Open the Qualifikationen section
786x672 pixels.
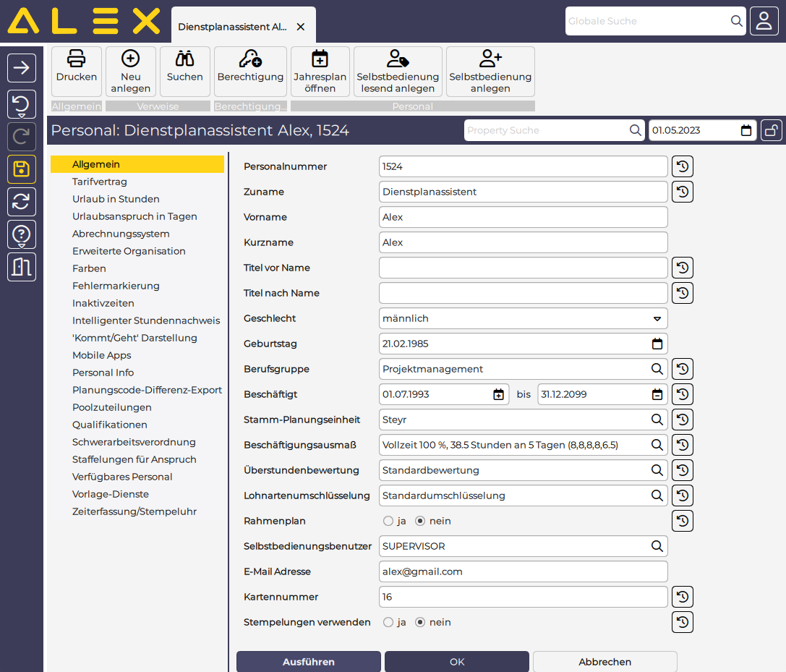110,425
